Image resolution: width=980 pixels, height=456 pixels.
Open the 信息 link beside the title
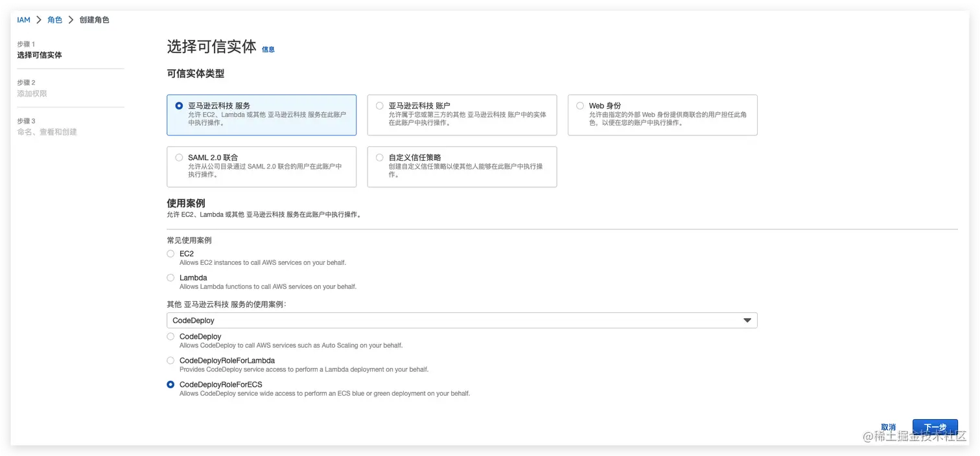click(x=268, y=49)
